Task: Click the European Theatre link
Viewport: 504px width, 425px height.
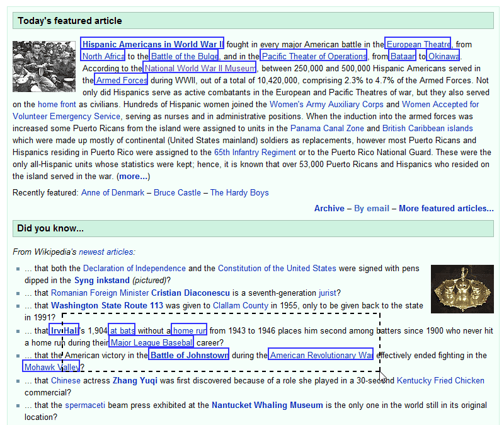Action: pyautogui.click(x=418, y=44)
